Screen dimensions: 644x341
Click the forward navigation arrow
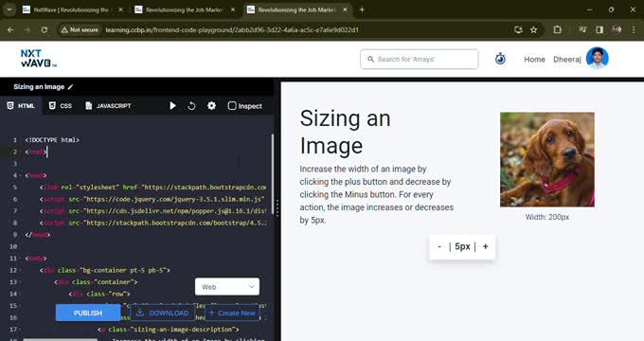[x=27, y=30]
